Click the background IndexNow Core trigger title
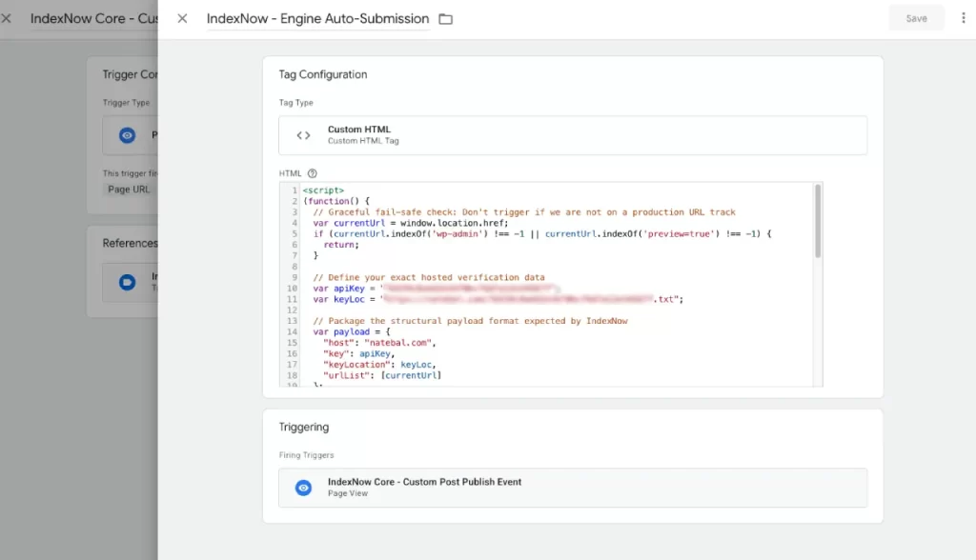Screen dimensions: 976x560 click(94, 19)
